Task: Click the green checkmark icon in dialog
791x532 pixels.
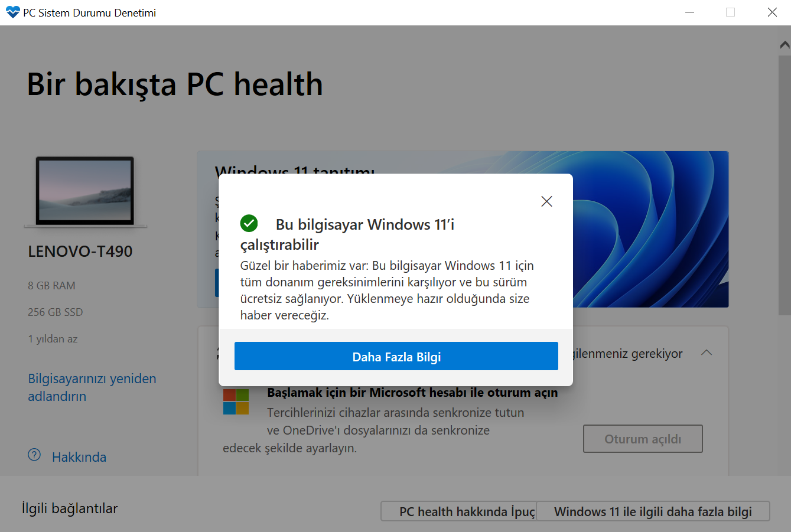Action: pyautogui.click(x=249, y=223)
